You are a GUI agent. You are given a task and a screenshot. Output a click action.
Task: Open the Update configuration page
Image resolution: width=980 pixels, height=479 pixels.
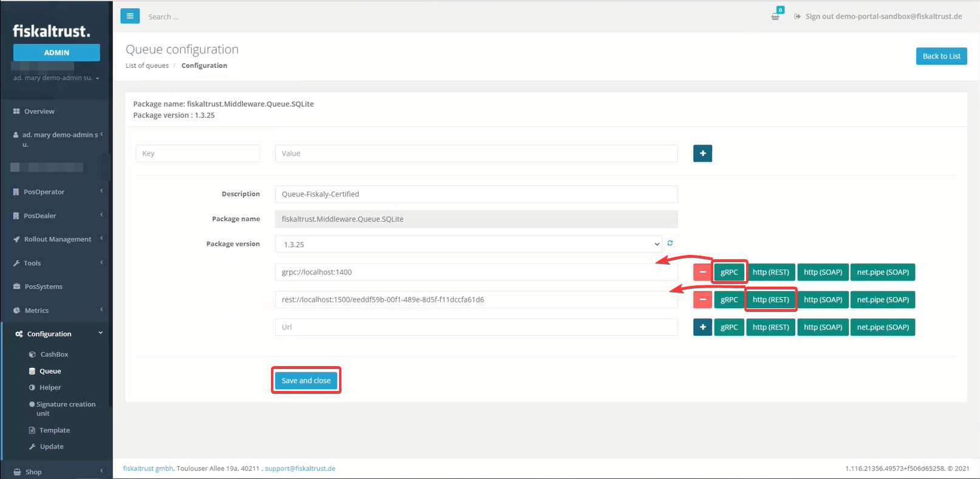coord(52,447)
